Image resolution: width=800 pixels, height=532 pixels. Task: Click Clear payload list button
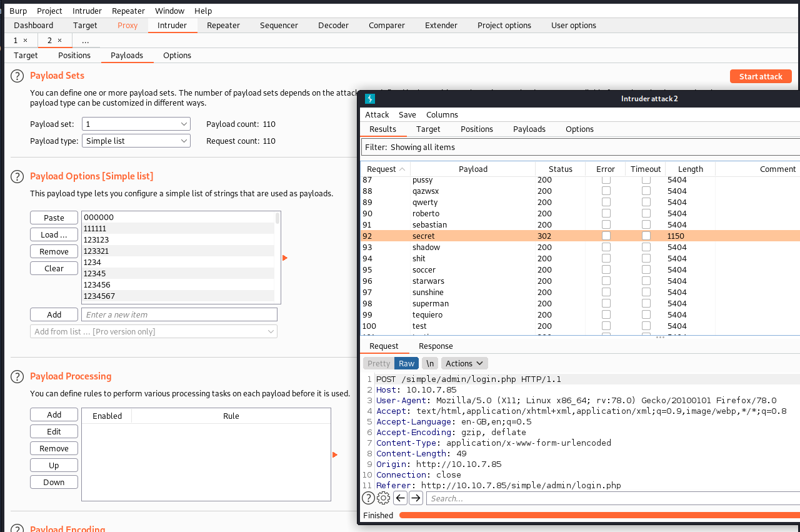point(54,268)
